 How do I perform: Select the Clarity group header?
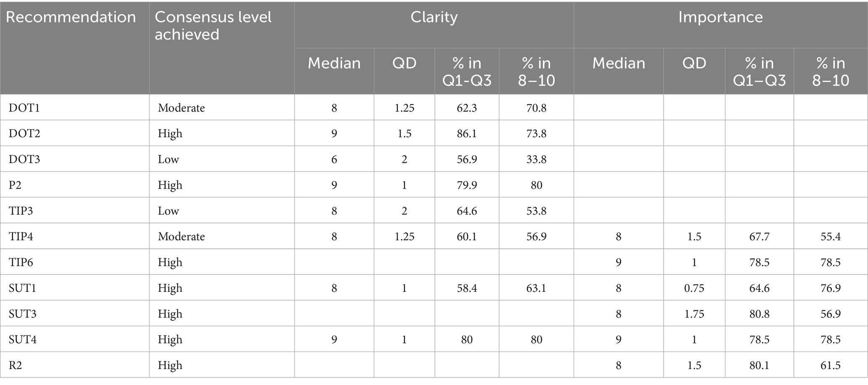(434, 18)
